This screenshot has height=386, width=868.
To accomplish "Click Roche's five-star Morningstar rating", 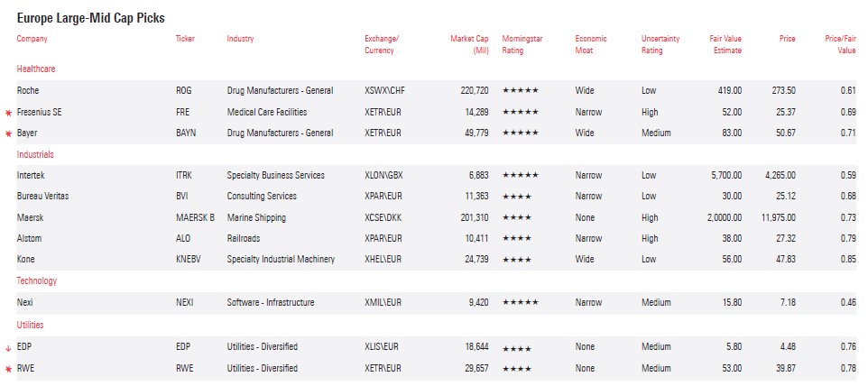I will (x=521, y=91).
